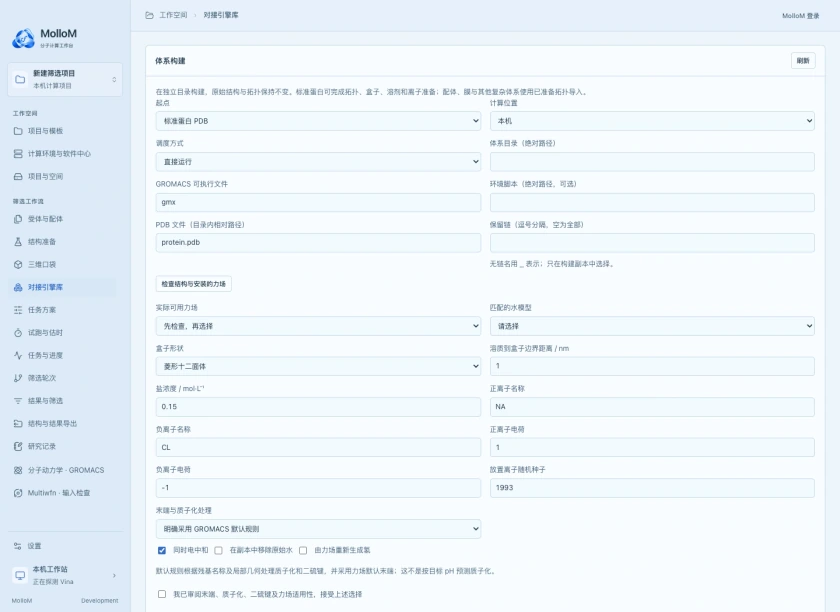
Task: Click the 溶质到盒子边界距离 input field
Action: coord(652,366)
